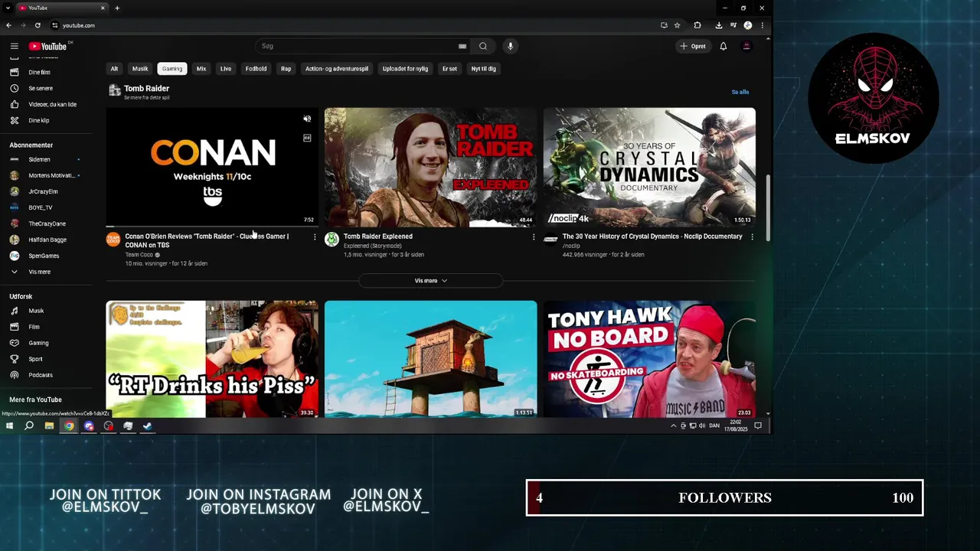
Task: Open Chrome three-dot menu
Action: [x=762, y=25]
